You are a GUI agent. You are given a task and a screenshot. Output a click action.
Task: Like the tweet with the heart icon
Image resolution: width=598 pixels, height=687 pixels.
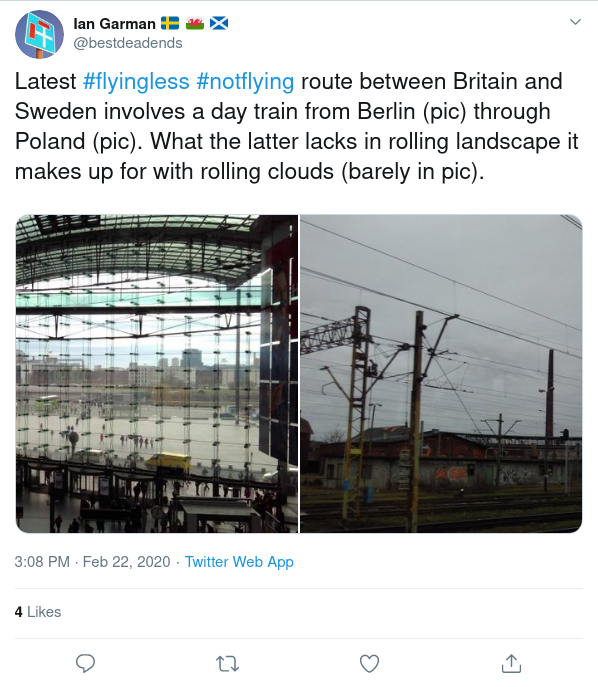369,663
